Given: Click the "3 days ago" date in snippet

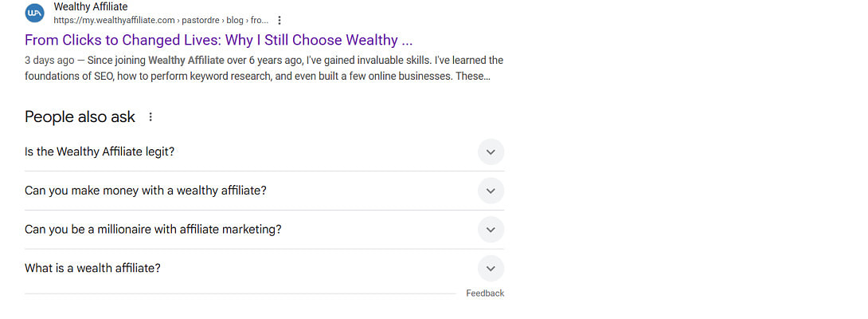Looking at the screenshot, I should [x=49, y=61].
